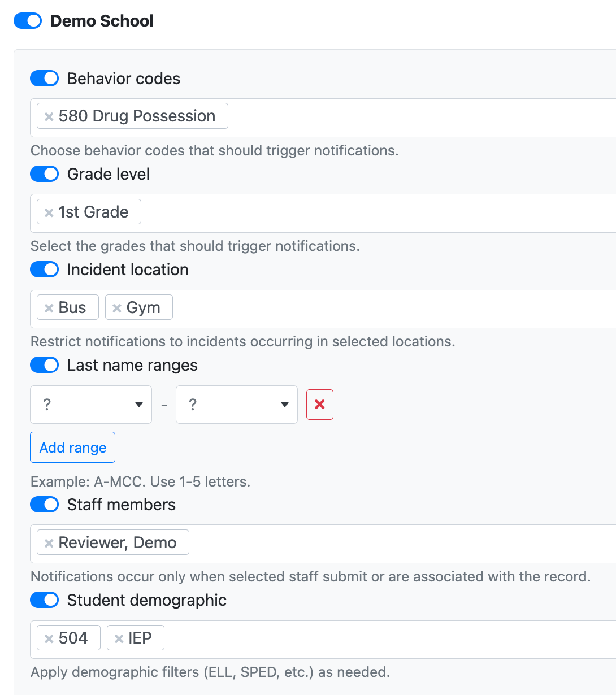Turn off the Grade level toggle

(x=44, y=174)
